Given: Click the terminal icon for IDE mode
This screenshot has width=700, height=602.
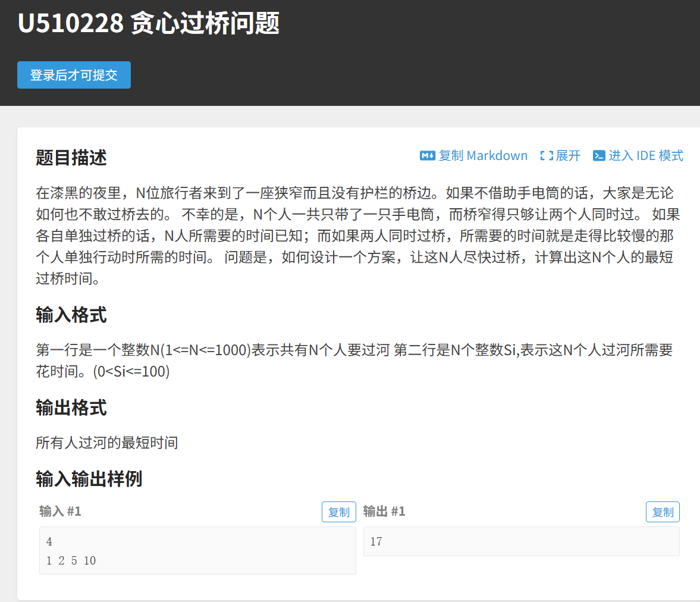Looking at the screenshot, I should [x=599, y=156].
